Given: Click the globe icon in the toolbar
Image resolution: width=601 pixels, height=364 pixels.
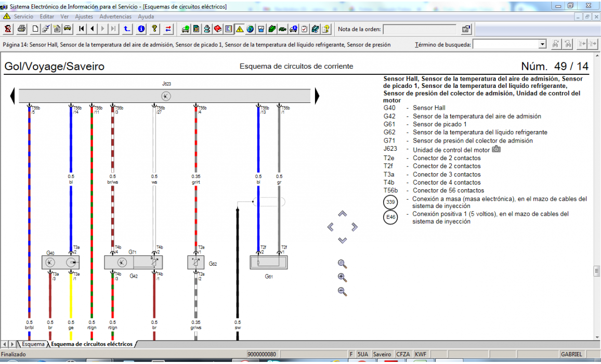Looking at the screenshot, I should [x=250, y=29].
